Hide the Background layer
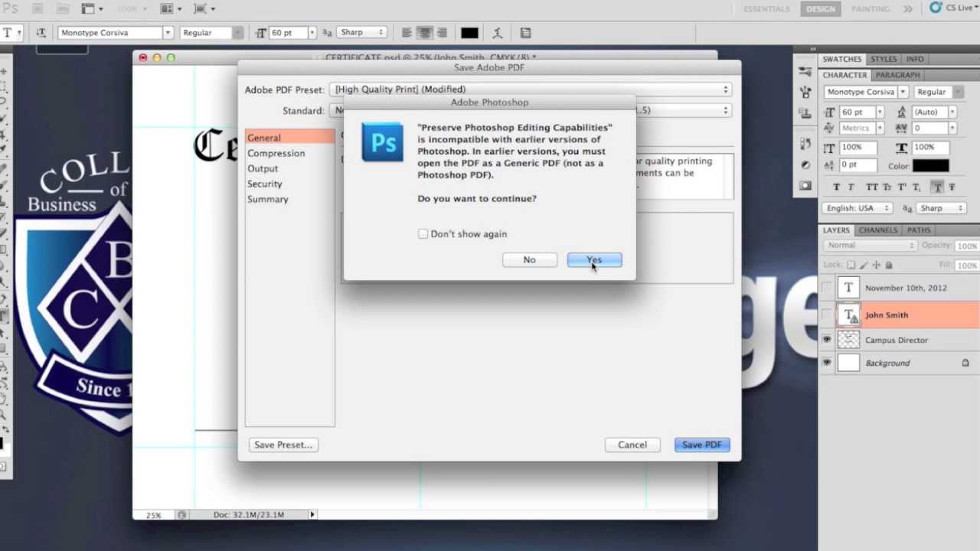The height and width of the screenshot is (551, 980). click(x=827, y=363)
